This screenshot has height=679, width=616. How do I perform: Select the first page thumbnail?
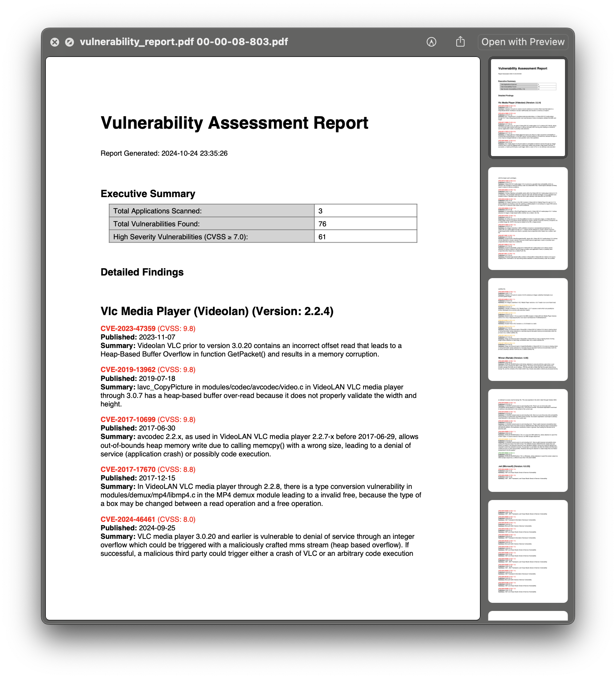[x=528, y=108]
